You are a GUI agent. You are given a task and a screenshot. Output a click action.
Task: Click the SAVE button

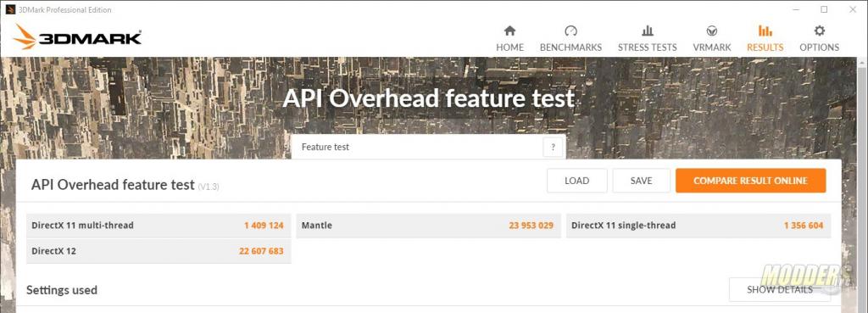641,181
